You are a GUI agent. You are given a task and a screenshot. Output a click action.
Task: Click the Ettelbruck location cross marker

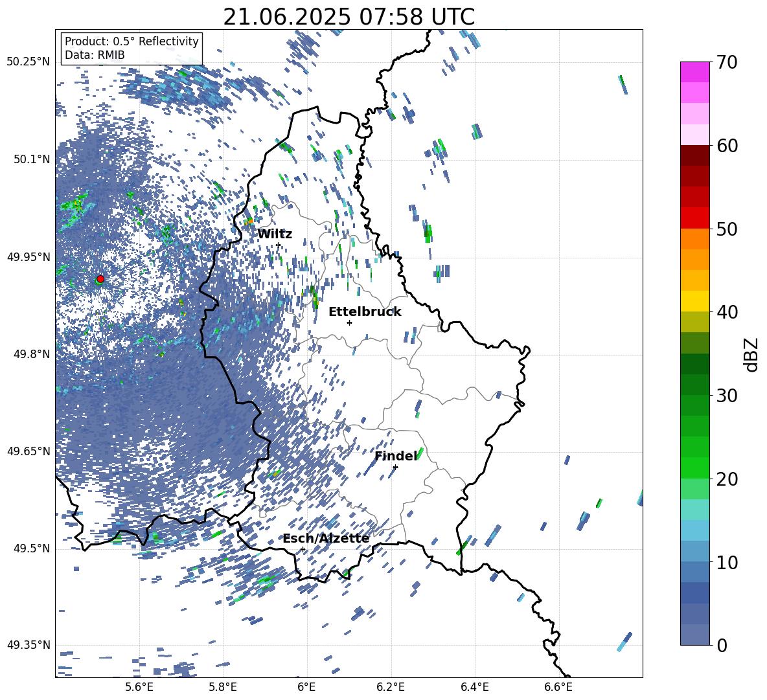pyautogui.click(x=349, y=322)
